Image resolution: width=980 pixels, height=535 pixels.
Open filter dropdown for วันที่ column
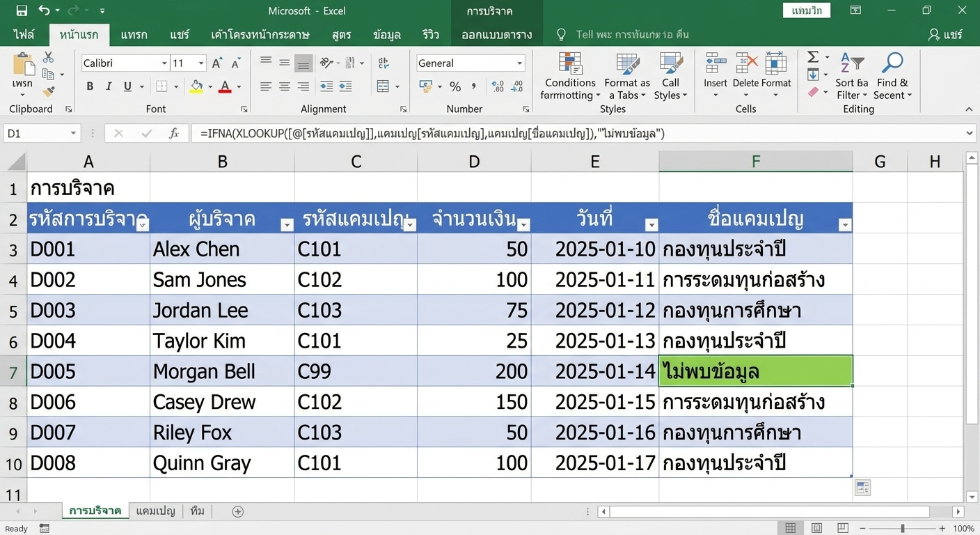click(651, 225)
